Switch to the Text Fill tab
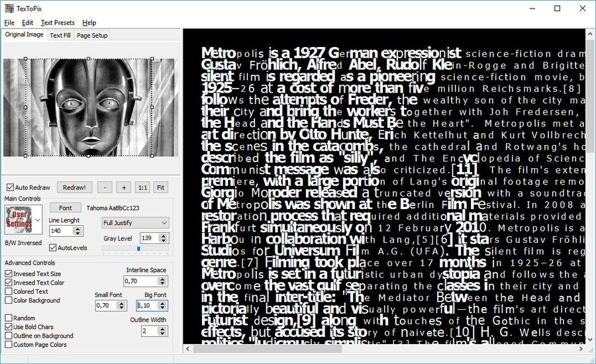This screenshot has width=596, height=364. (60, 35)
